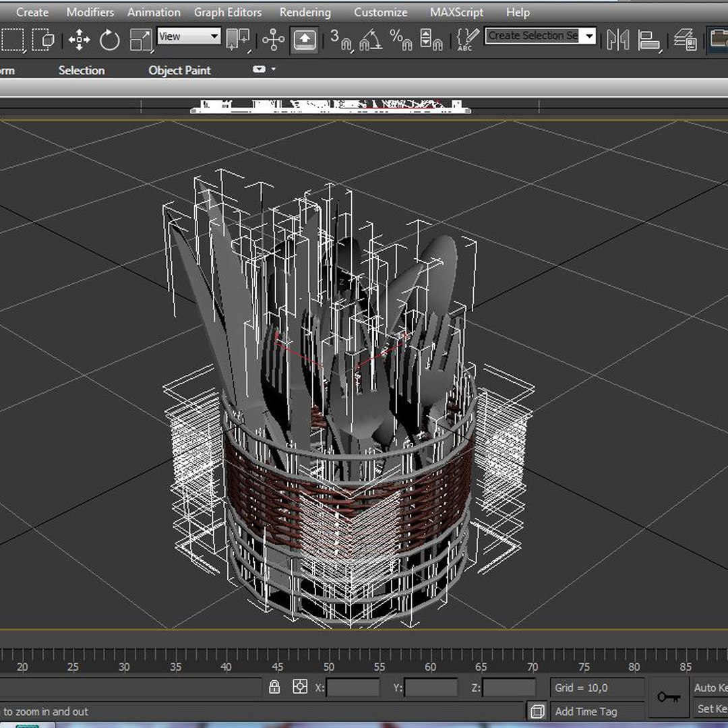Expand the ribbon display options arrow
Viewport: 728px width, 728px height.
point(274,69)
